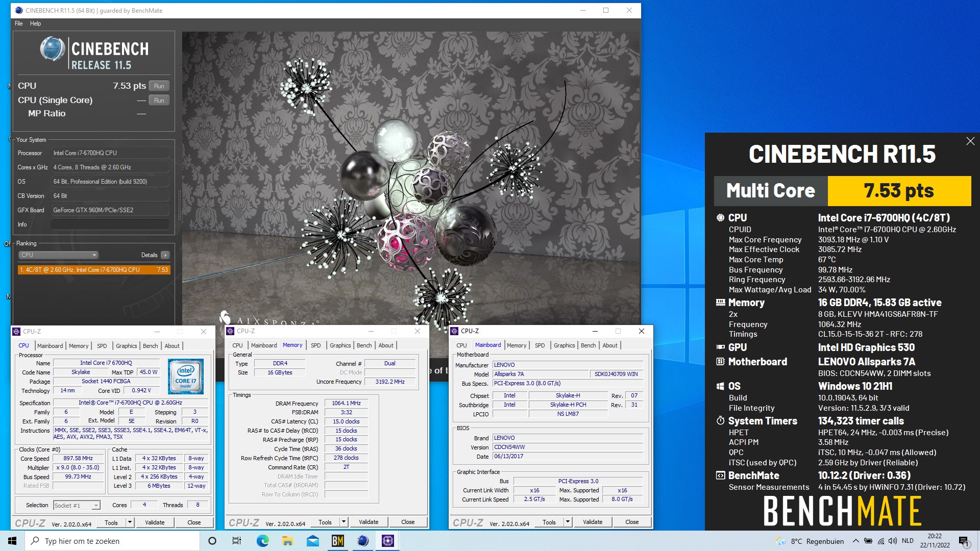Viewport: 980px width, 551px height.
Task: Click the Info input field
Action: (110, 224)
